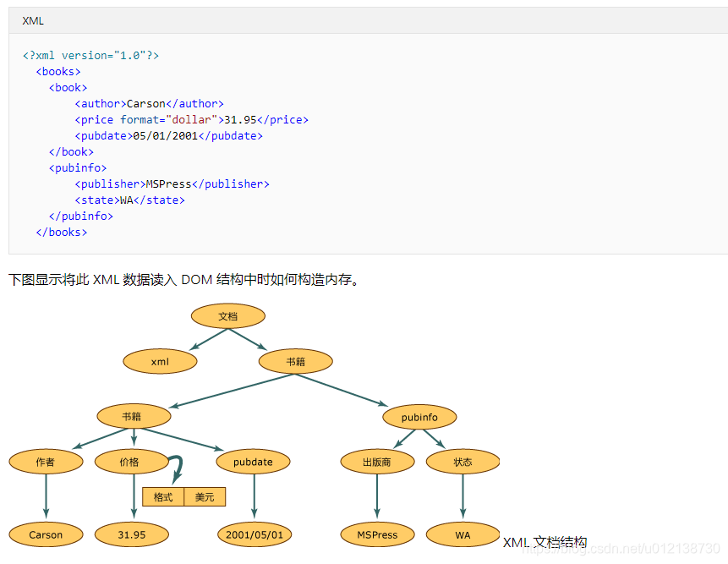Click the 格式 attribute box
Viewport: 728px width, 564px height.
pos(163,496)
